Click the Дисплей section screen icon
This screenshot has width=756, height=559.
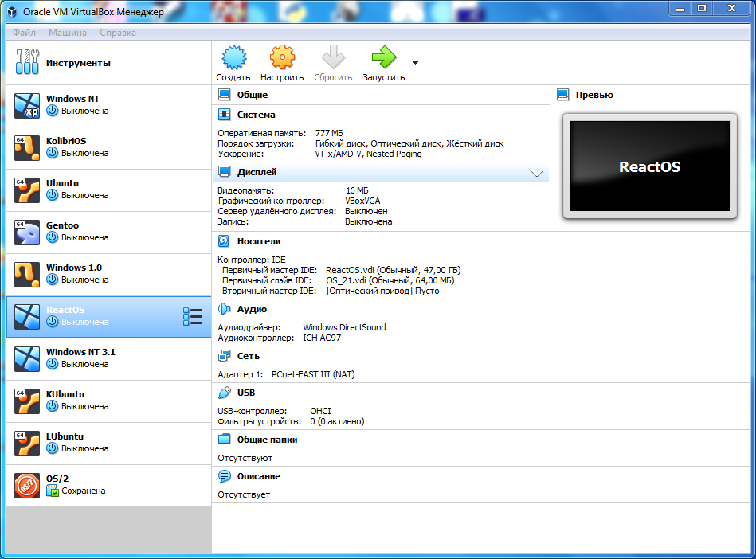click(224, 172)
